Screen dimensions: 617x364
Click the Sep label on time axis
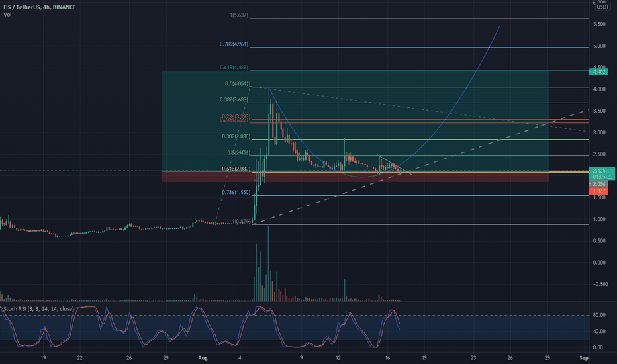click(x=584, y=358)
